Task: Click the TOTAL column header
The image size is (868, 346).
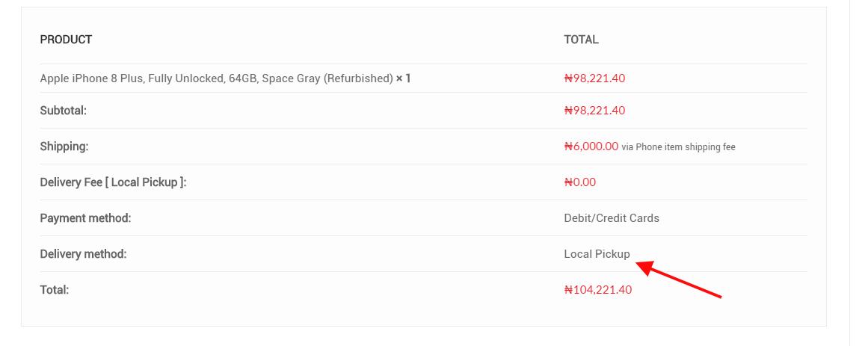Action: 581,40
